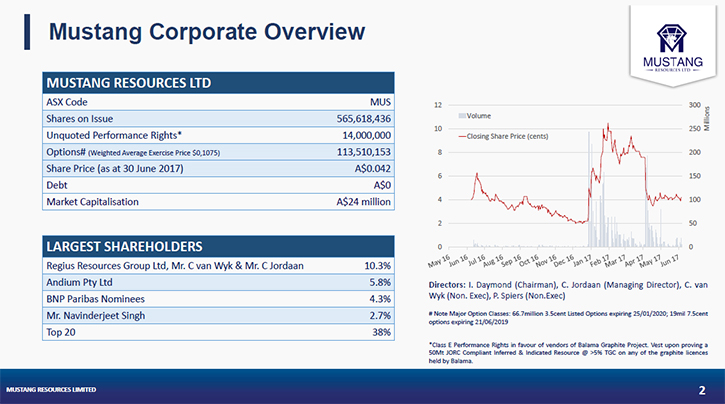Click the 10.3% shareholding value
The image size is (725, 404).
[x=377, y=266]
